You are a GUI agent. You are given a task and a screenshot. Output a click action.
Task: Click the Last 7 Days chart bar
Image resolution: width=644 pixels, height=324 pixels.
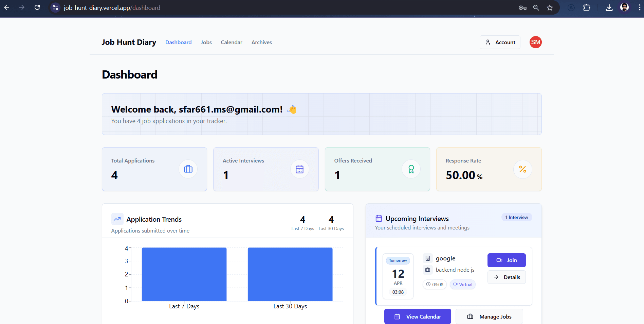click(184, 274)
